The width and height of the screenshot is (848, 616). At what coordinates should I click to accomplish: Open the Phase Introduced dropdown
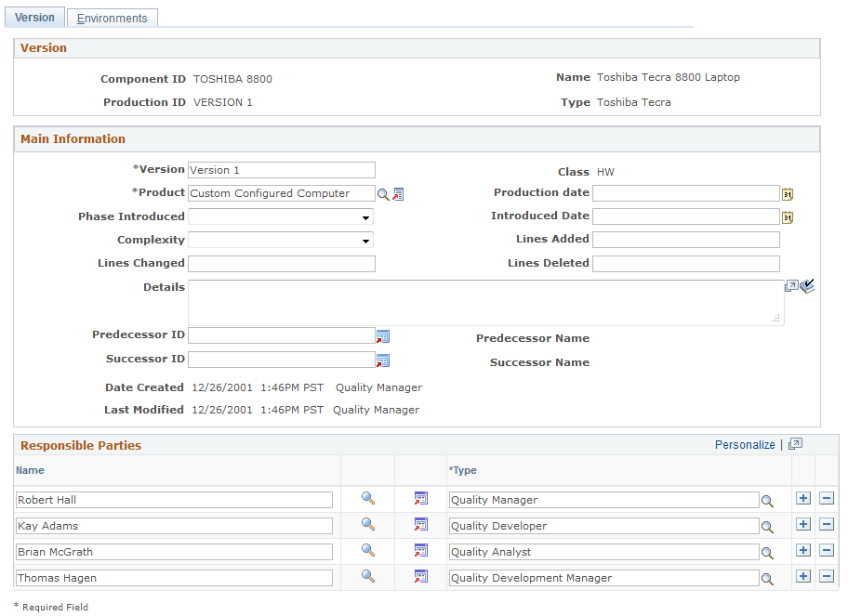[x=365, y=216]
